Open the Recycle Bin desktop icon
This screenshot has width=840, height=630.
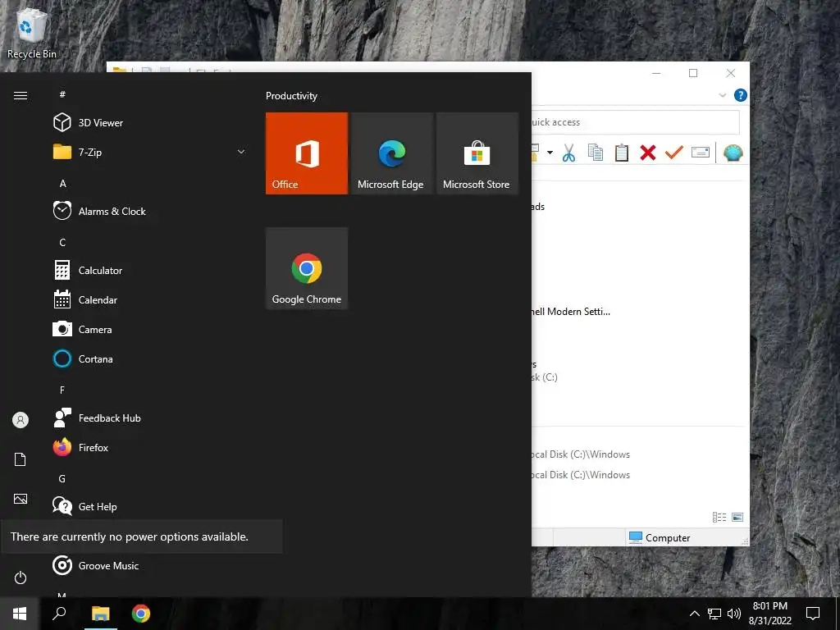tap(32, 33)
